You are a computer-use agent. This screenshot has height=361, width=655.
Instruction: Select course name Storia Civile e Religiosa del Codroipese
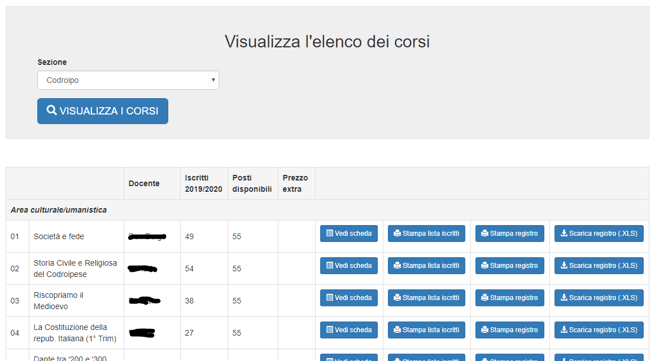tap(75, 269)
